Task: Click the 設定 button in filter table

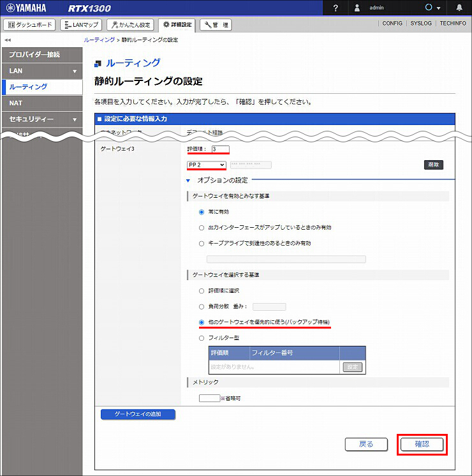Action: pyautogui.click(x=353, y=367)
